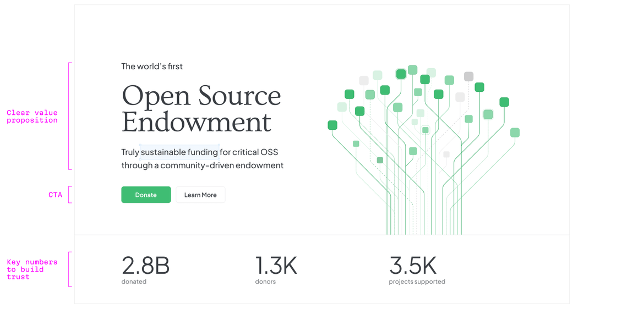Select the "Open Source Endowment" headline
644x309 pixels.
tap(201, 108)
